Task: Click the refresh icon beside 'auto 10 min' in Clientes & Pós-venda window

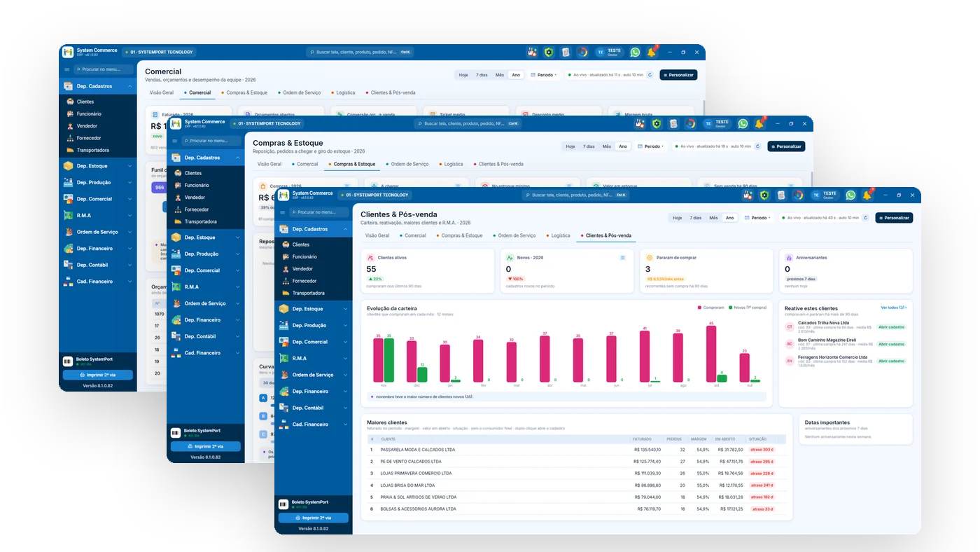Action: pos(865,218)
